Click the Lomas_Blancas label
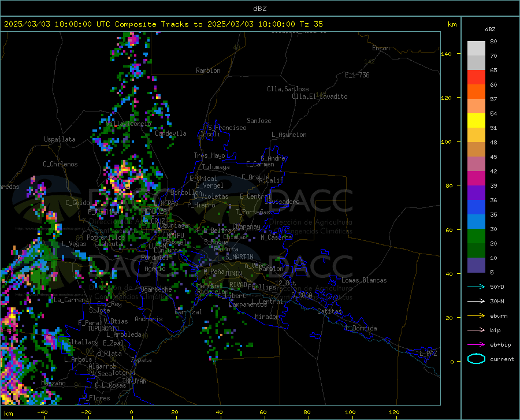 (x=364, y=280)
